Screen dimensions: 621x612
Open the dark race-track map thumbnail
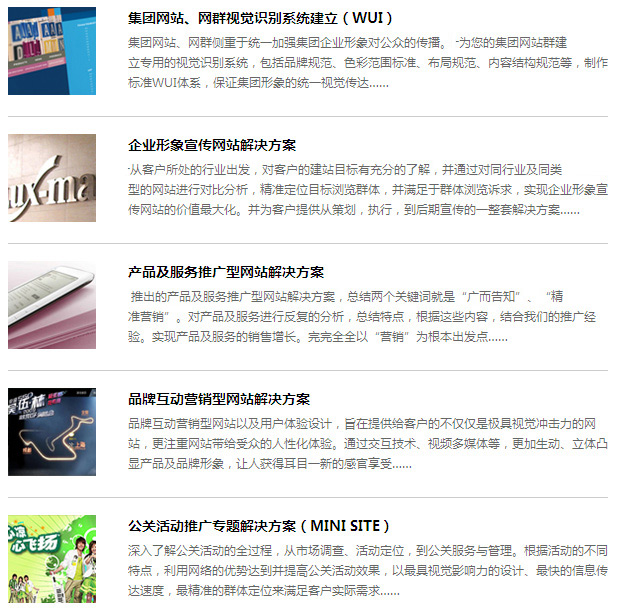[52, 432]
